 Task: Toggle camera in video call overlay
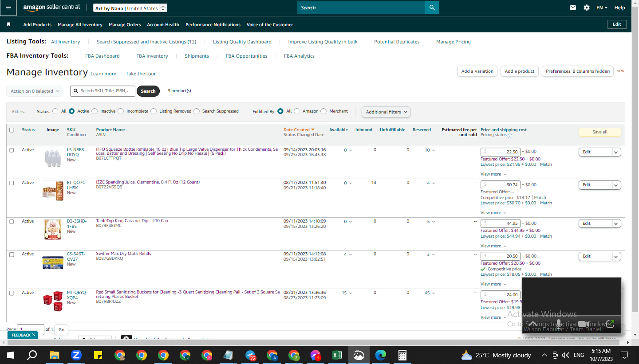pyautogui.click(x=583, y=324)
